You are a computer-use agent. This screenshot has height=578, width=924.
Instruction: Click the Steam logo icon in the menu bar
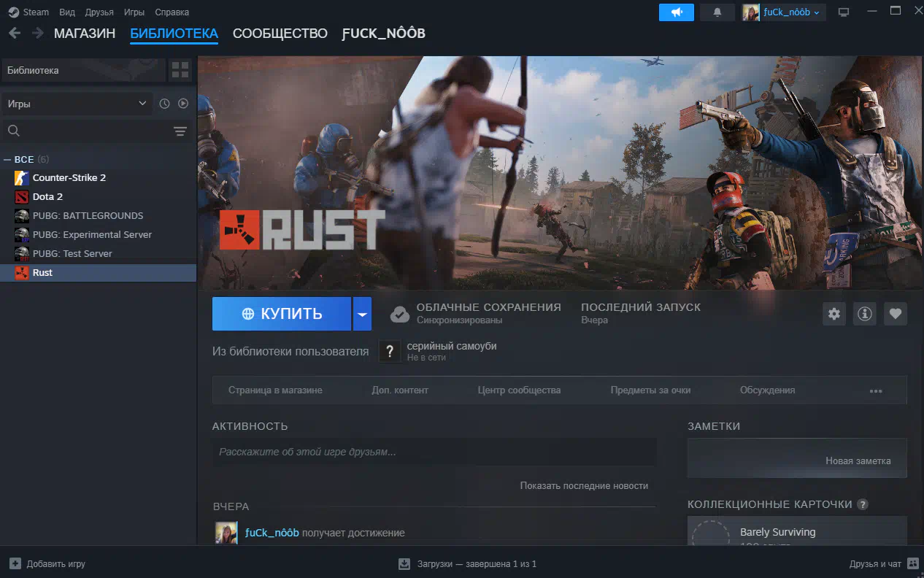pos(14,12)
